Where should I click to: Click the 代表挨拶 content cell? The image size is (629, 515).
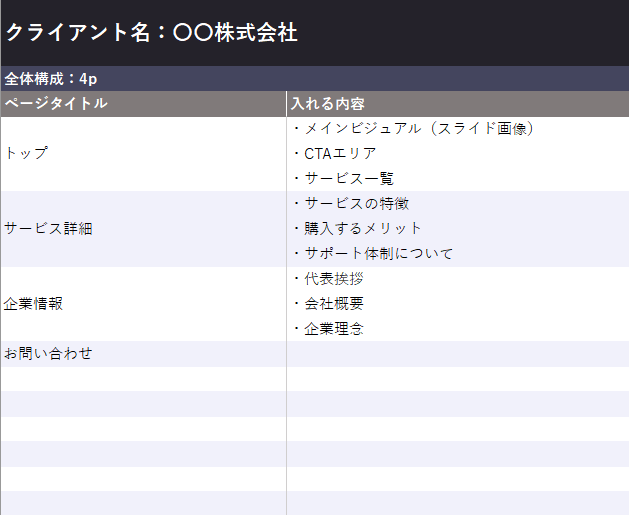click(328, 278)
